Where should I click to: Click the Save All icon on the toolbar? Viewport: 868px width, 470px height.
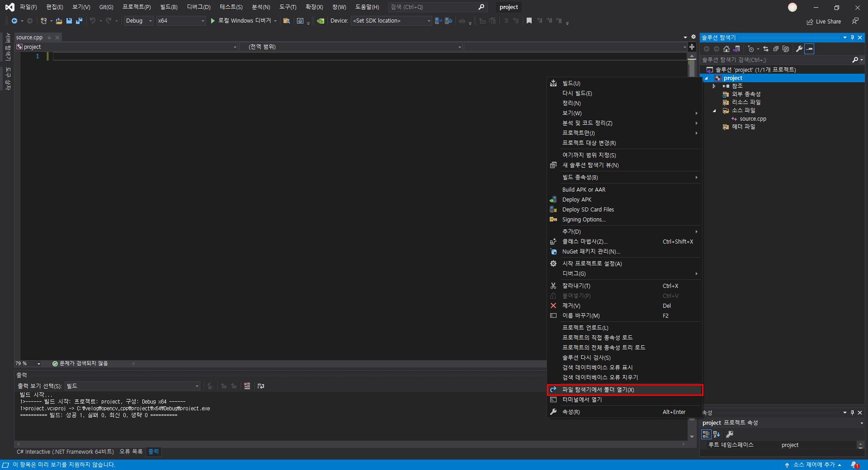79,21
